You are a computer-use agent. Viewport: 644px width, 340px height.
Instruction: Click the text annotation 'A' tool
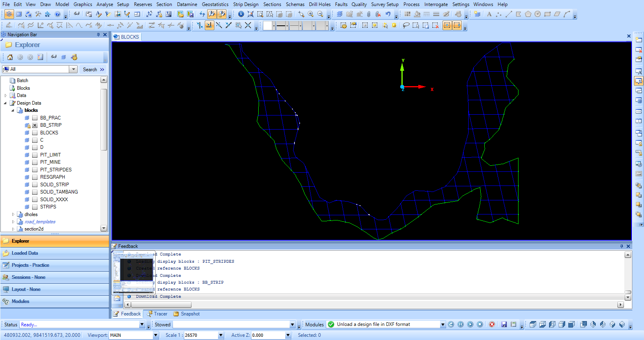point(489,14)
